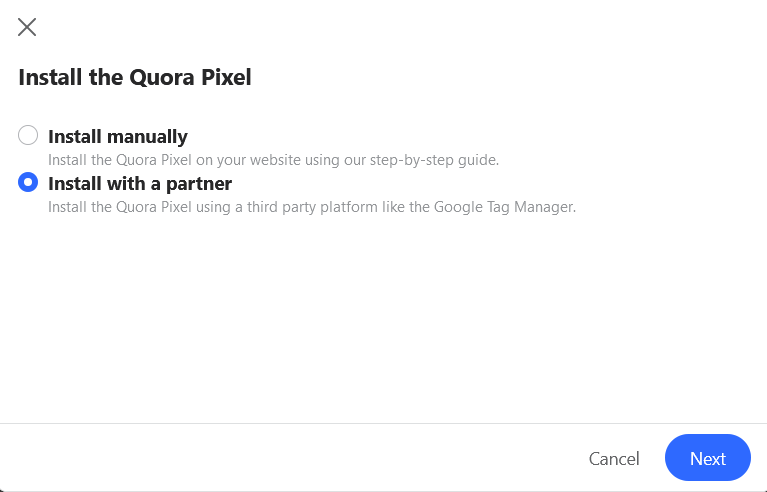Click the word 'partner' in the second option
Image resolution: width=767 pixels, height=492 pixels.
click(x=199, y=184)
